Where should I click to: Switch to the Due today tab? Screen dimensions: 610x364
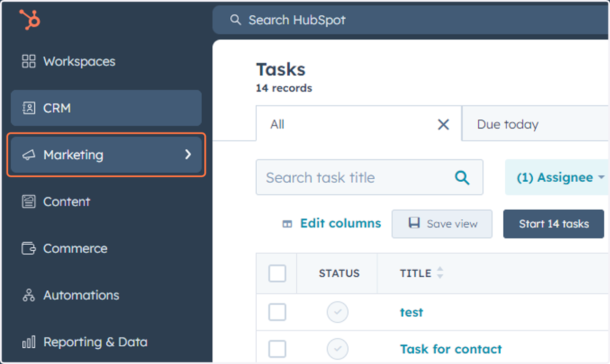click(536, 124)
